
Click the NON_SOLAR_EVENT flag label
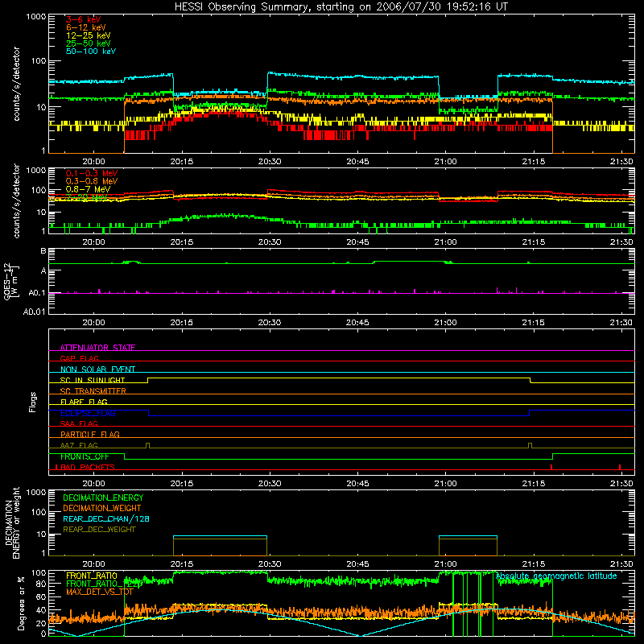97,369
